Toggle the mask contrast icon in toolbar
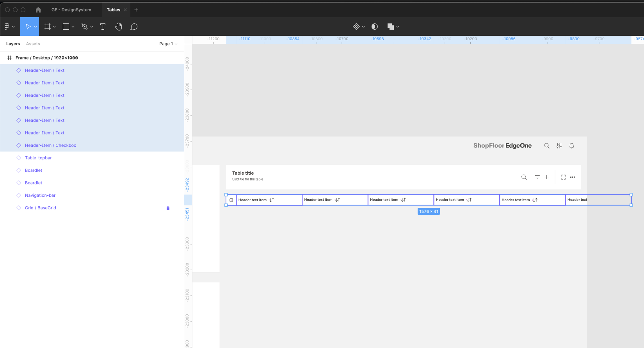 [375, 27]
